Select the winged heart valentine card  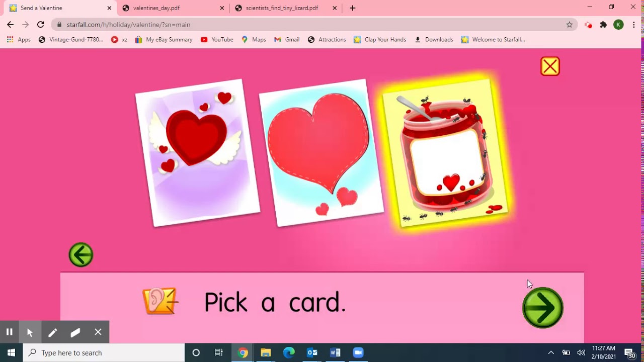point(198,153)
